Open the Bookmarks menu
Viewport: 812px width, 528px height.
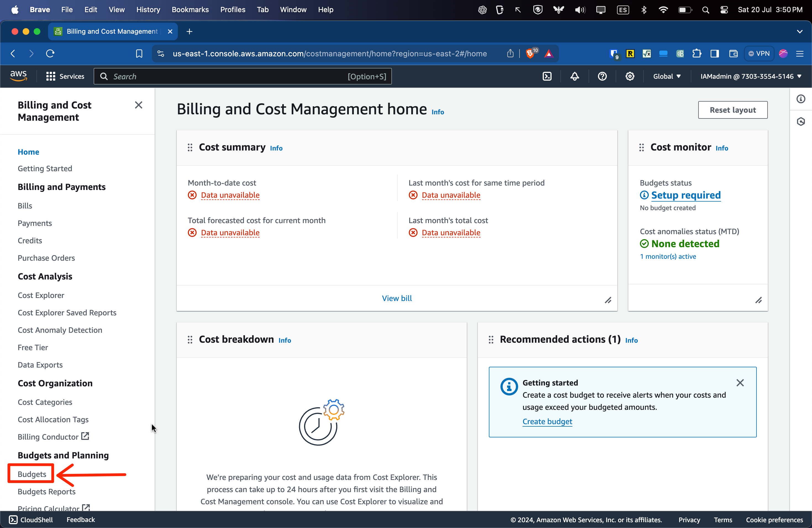190,10
